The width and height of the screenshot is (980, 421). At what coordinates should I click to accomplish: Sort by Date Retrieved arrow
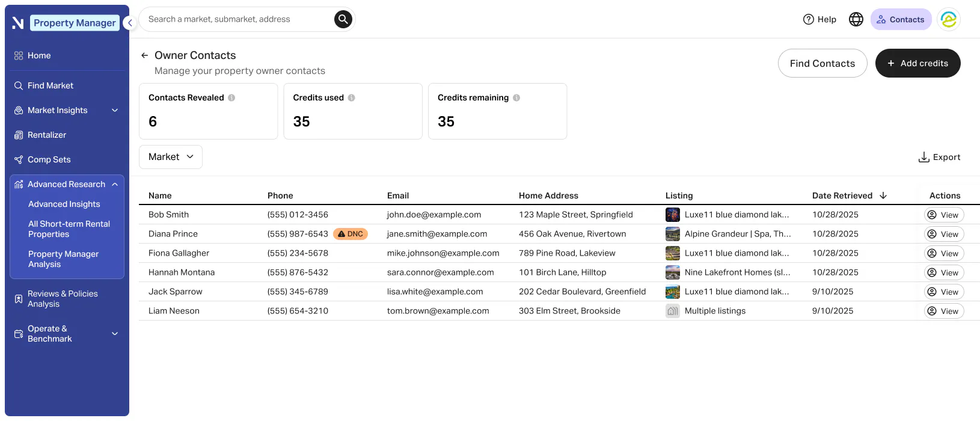(x=883, y=195)
